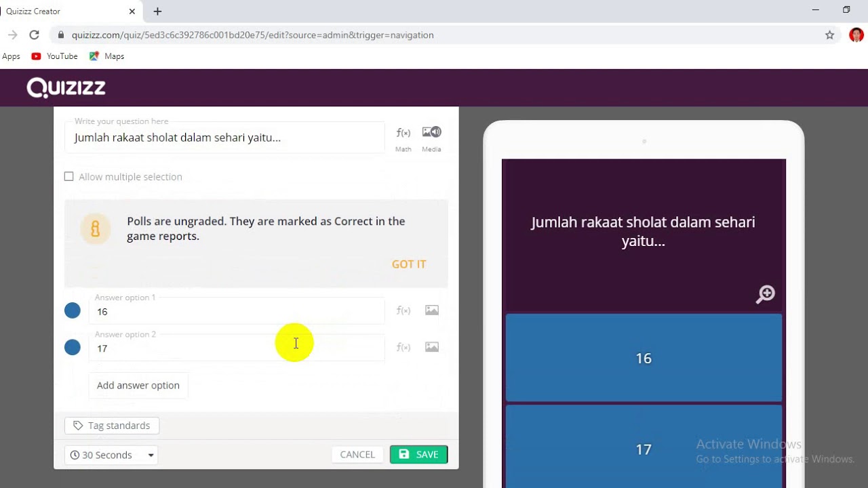Cancel editing the question
The image size is (868, 488).
tap(357, 455)
